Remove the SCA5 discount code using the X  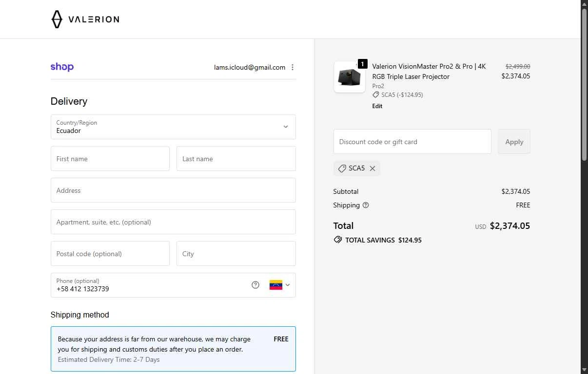(x=372, y=168)
